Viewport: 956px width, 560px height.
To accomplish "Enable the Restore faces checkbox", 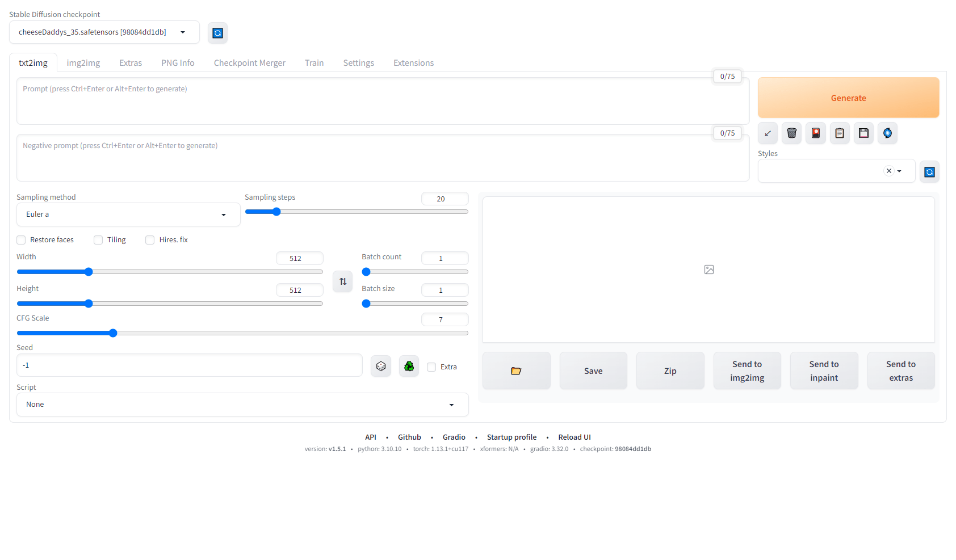I will (x=22, y=240).
